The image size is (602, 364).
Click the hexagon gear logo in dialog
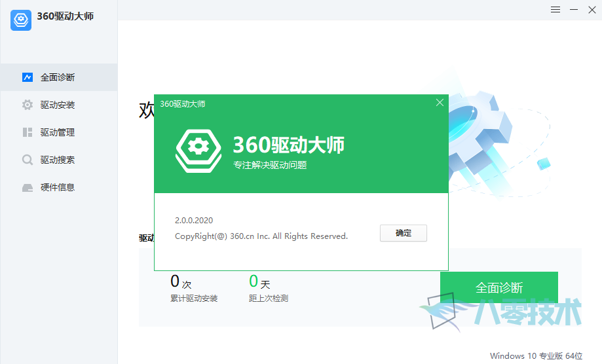pos(198,151)
